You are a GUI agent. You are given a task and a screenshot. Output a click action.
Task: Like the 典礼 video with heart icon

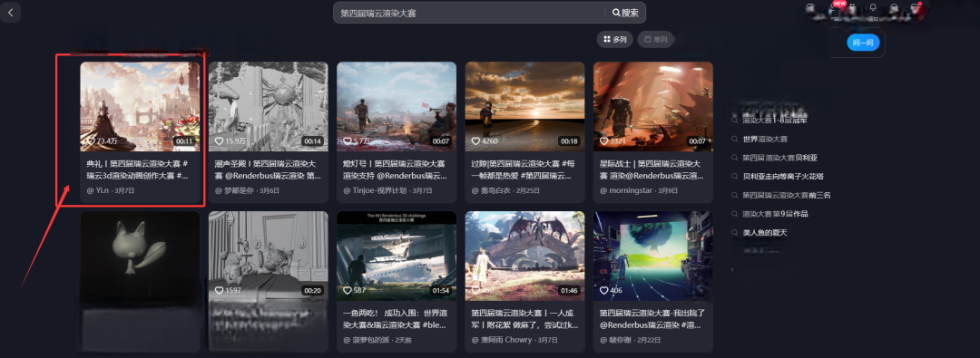(91, 141)
